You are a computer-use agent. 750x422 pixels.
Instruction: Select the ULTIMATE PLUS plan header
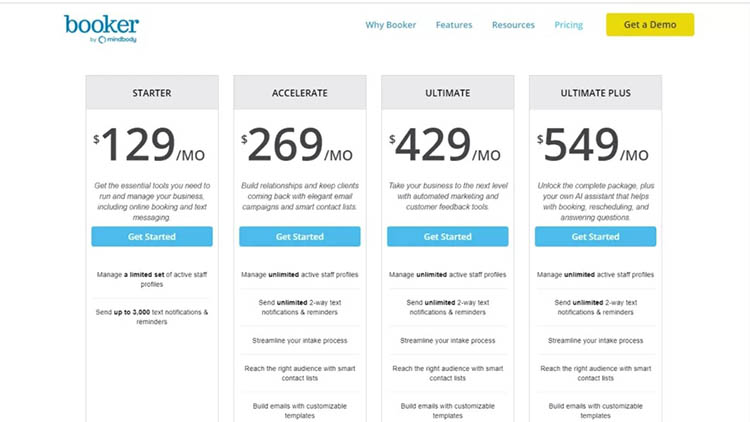596,93
